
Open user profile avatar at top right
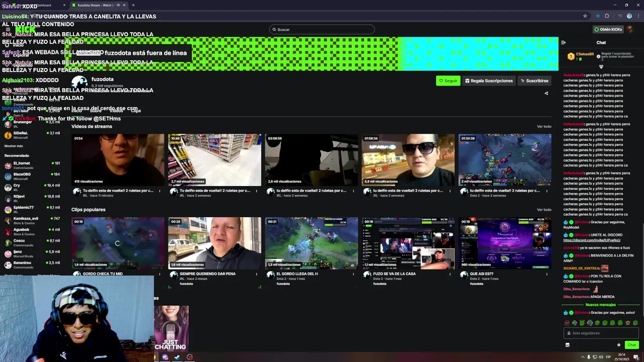(x=629, y=29)
